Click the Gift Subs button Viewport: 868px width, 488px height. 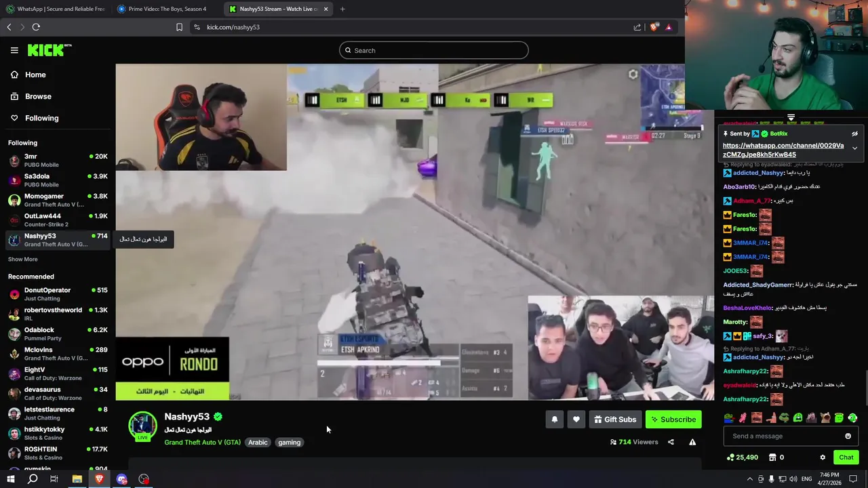(x=615, y=420)
